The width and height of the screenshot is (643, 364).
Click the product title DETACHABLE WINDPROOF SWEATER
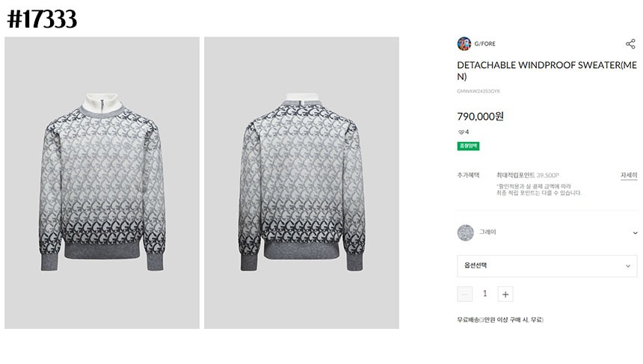[x=547, y=70]
